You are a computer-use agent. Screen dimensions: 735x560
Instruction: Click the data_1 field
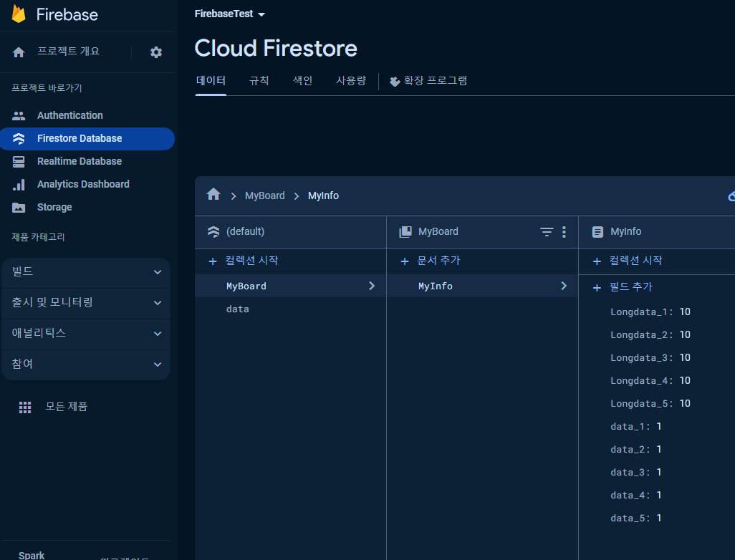(x=636, y=426)
